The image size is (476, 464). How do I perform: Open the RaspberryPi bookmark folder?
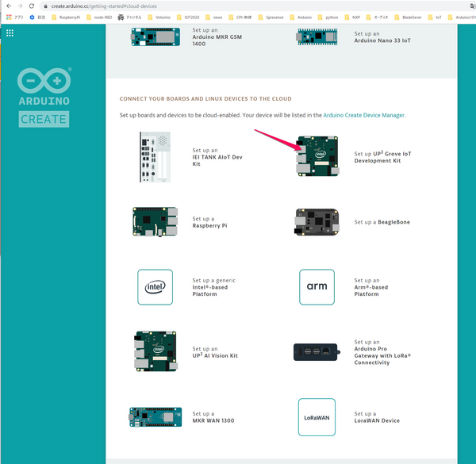click(x=66, y=17)
